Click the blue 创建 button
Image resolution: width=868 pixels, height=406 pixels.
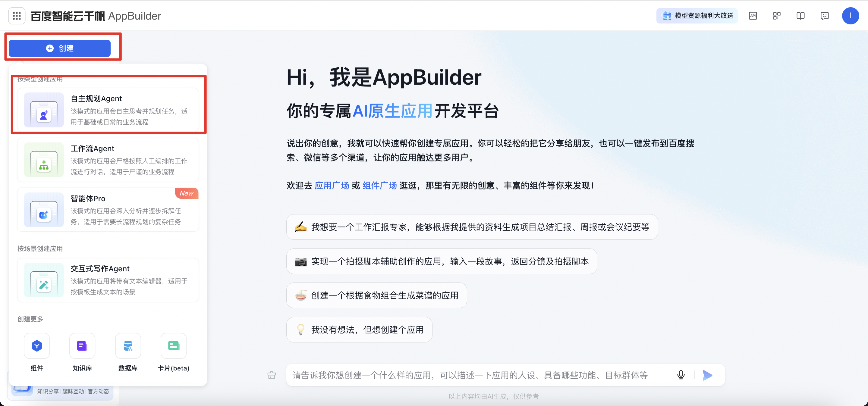coord(60,48)
